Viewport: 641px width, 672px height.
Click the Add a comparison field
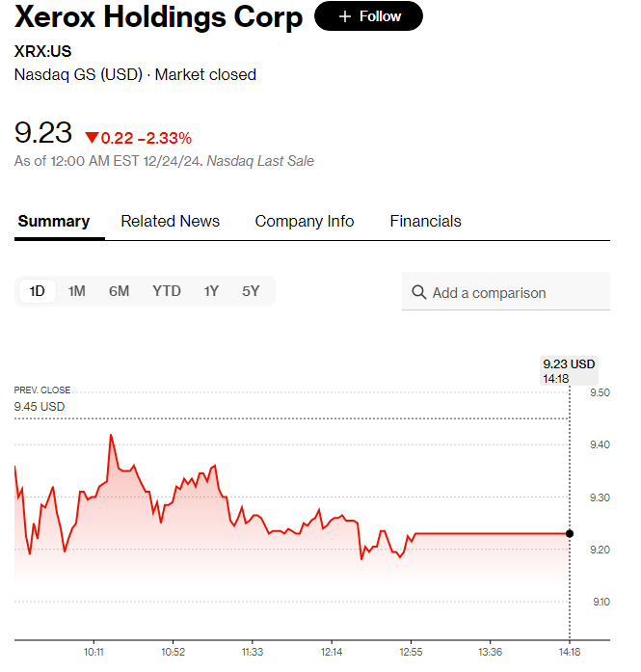coord(506,291)
